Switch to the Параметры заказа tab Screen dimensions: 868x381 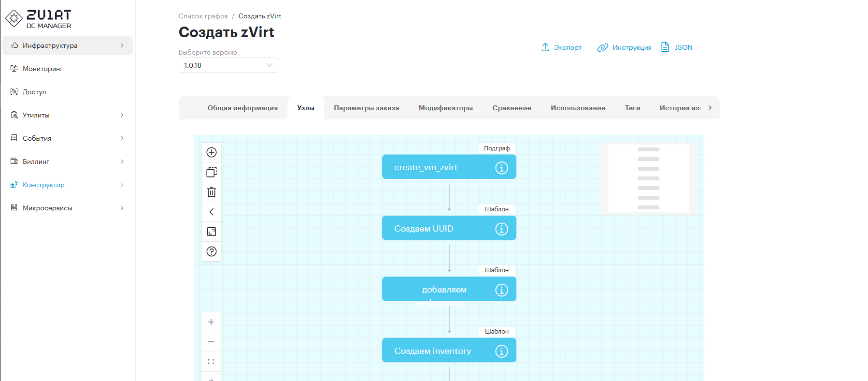point(366,108)
